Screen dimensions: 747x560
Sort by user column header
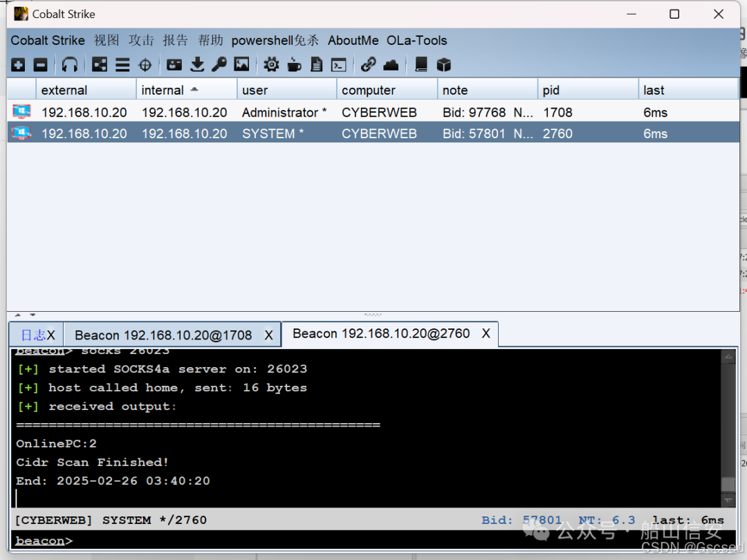tap(287, 90)
